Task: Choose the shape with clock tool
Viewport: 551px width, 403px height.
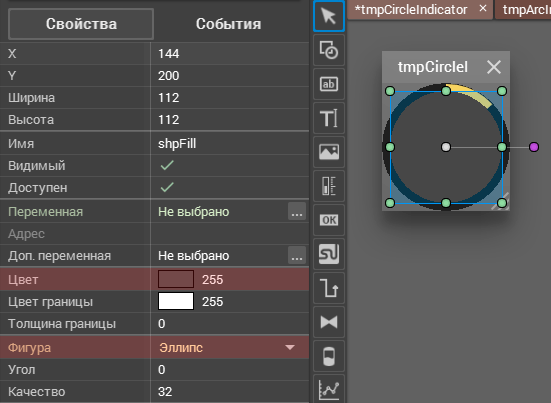Action: point(329,50)
